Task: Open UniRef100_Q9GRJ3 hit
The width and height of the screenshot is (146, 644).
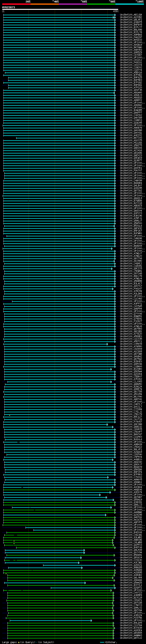Action: click(x=131, y=95)
